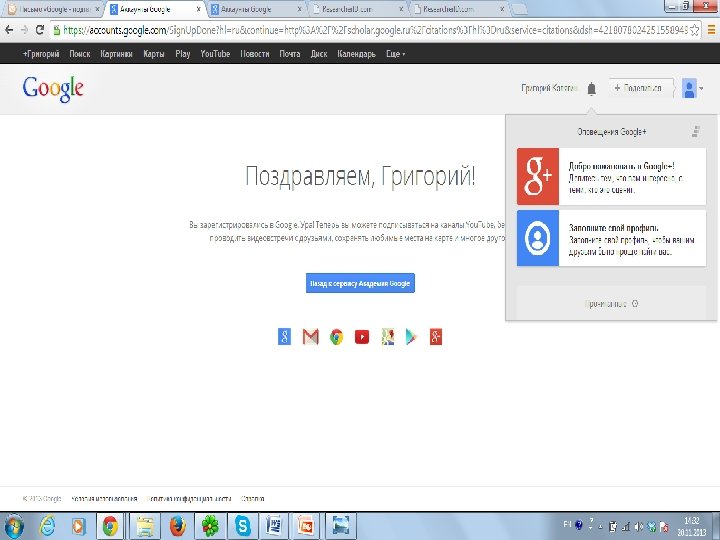Close the active "Аккаунты Google" tab
720x540 pixels.
tap(198, 9)
